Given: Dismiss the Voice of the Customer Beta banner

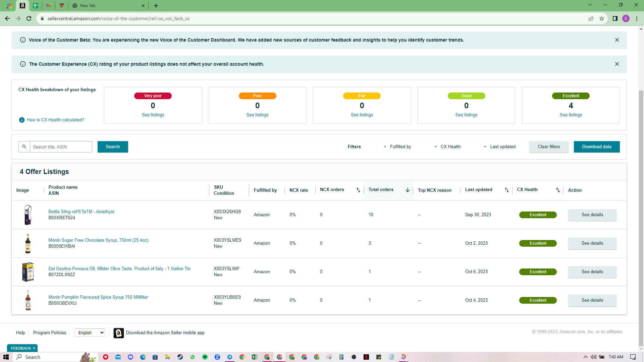Looking at the screenshot, I should point(617,40).
